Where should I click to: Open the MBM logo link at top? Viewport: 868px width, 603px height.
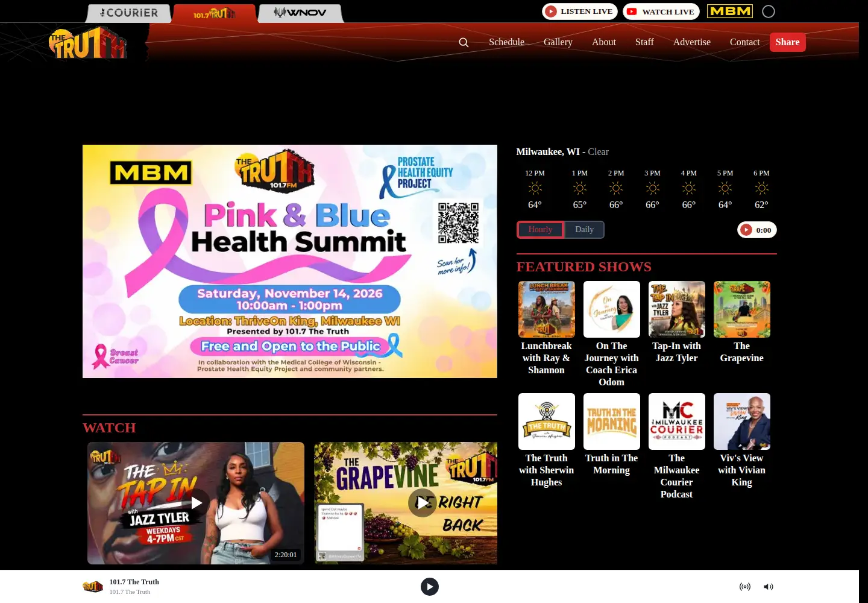[x=730, y=11]
